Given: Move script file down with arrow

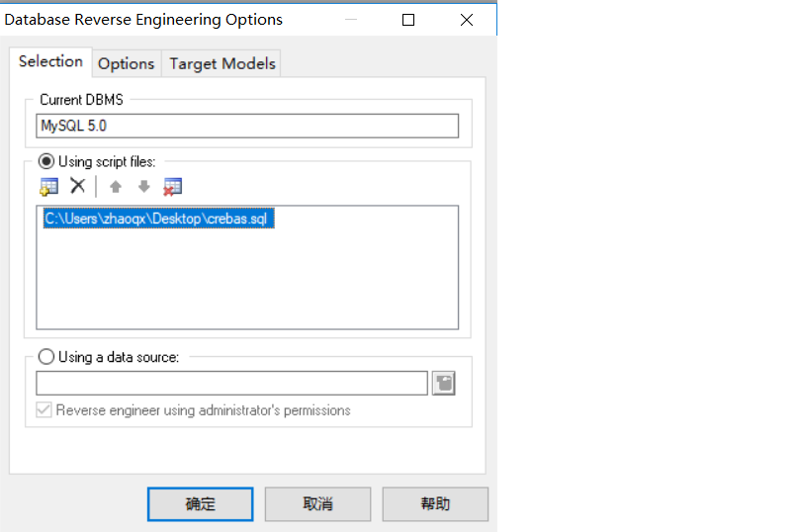Looking at the screenshot, I should (144, 187).
